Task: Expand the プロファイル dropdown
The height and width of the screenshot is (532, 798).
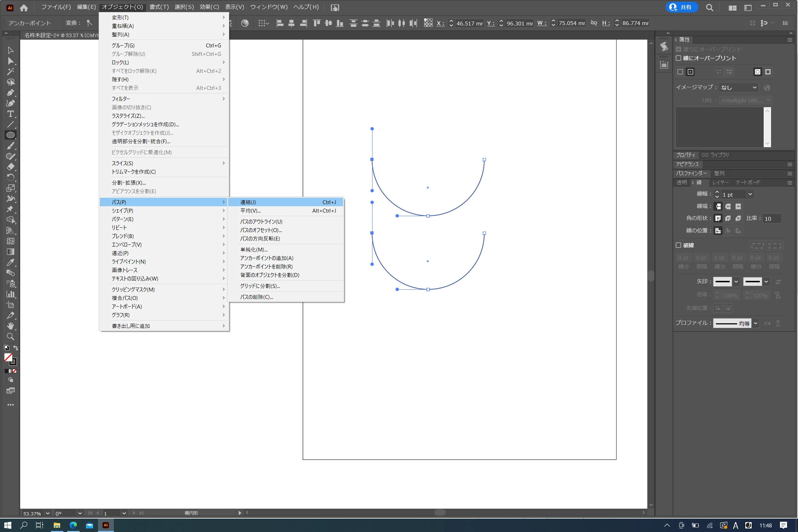Action: coord(756,323)
